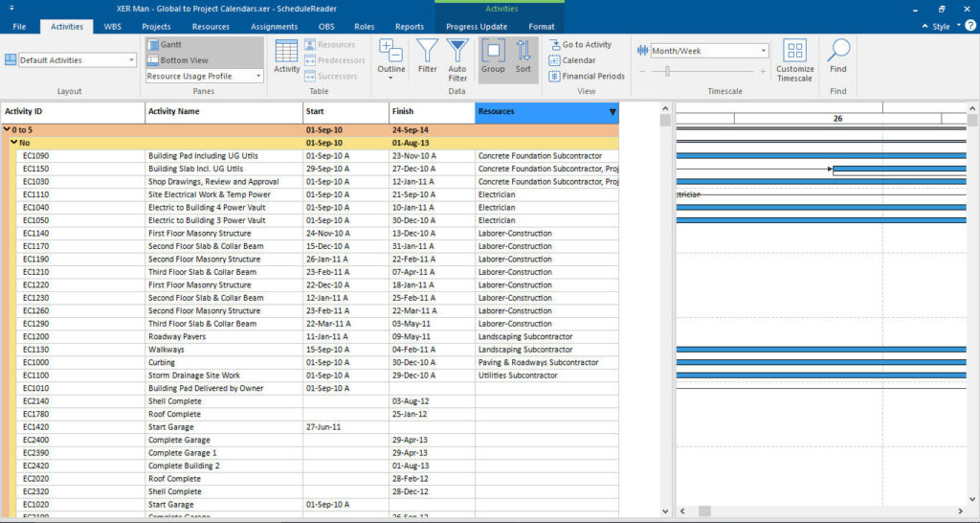980x523 pixels.
Task: Go to the Resources ribbon tab
Action: (x=211, y=27)
